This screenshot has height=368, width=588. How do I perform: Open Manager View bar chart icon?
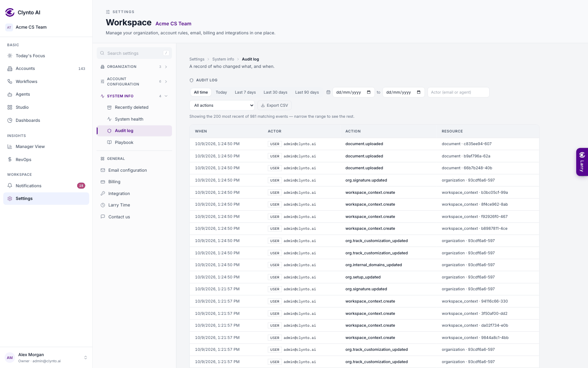[10, 146]
